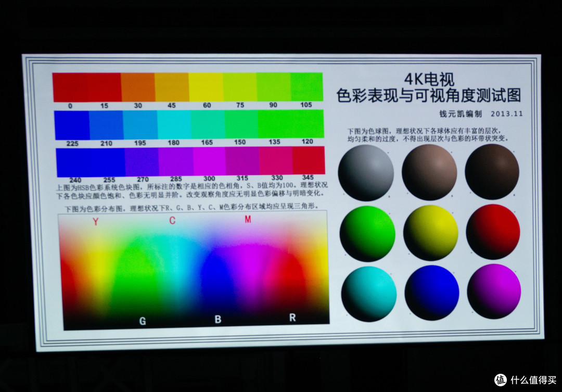
Task: Click the hue number label '315'
Action: tap(242, 178)
